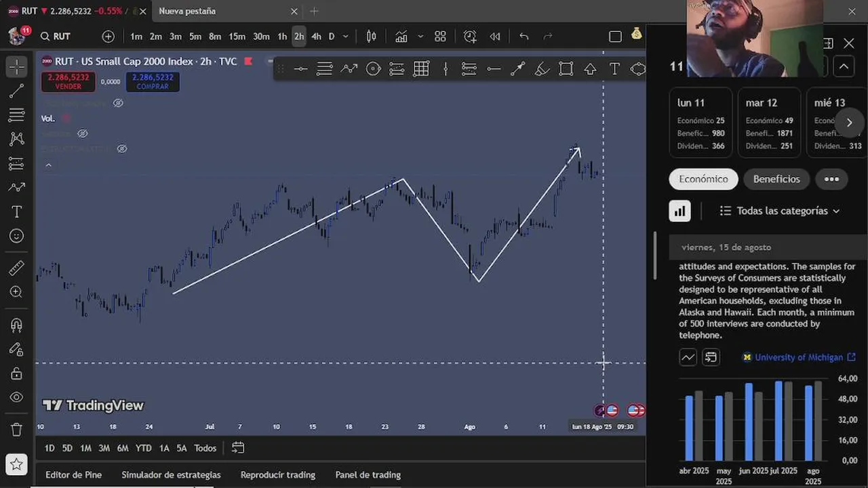Select rectangle tool in favorites toolbar
The width and height of the screenshot is (868, 488).
coord(566,69)
